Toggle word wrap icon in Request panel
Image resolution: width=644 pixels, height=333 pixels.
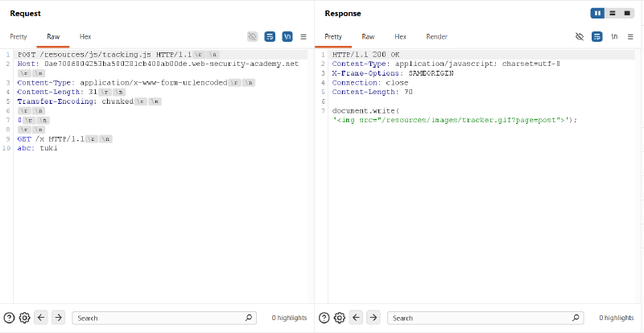click(x=270, y=36)
